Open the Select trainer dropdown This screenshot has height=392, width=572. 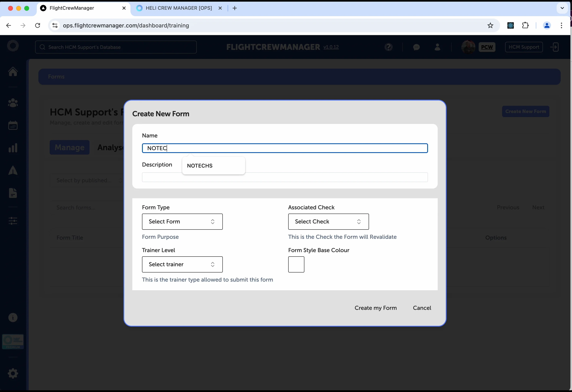click(182, 264)
